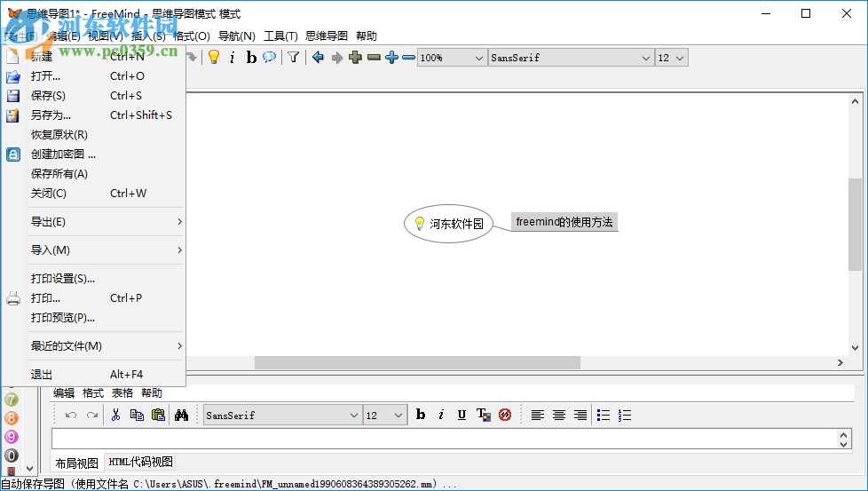The width and height of the screenshot is (868, 491).
Task: Click the blue plus unfold-all icon
Action: (392, 57)
